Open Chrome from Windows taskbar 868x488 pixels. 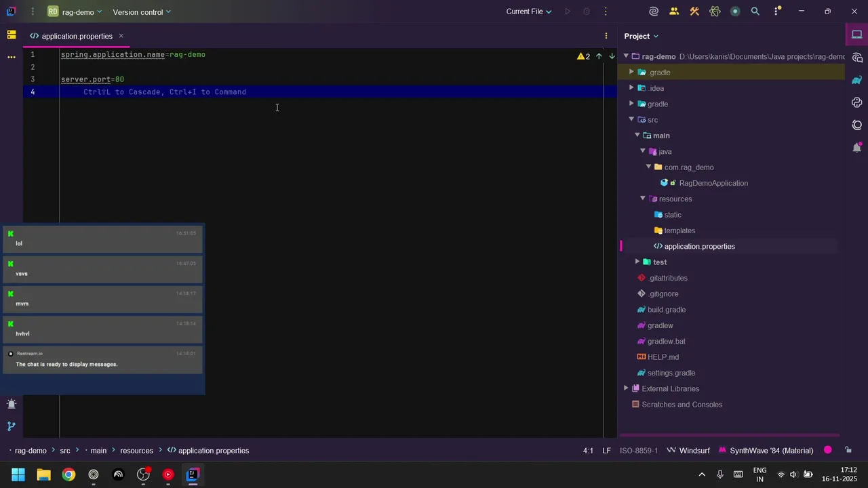68,474
